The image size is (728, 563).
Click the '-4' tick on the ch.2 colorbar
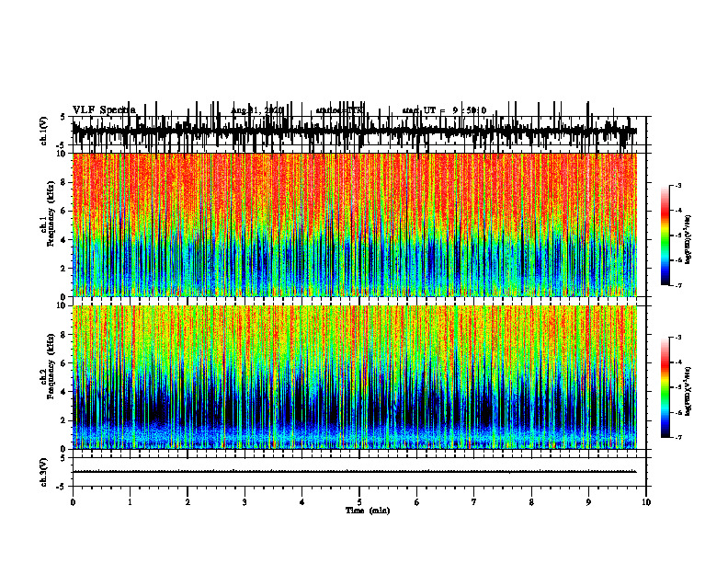(x=678, y=362)
